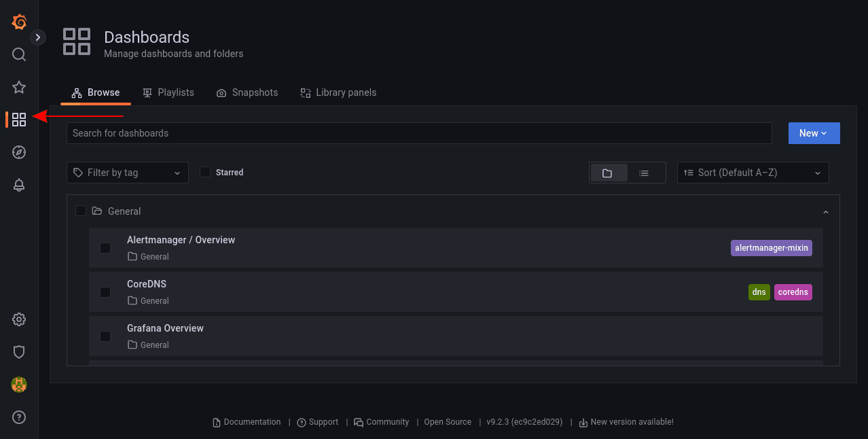
Task: Open the Explore compass icon
Action: pyautogui.click(x=18, y=152)
